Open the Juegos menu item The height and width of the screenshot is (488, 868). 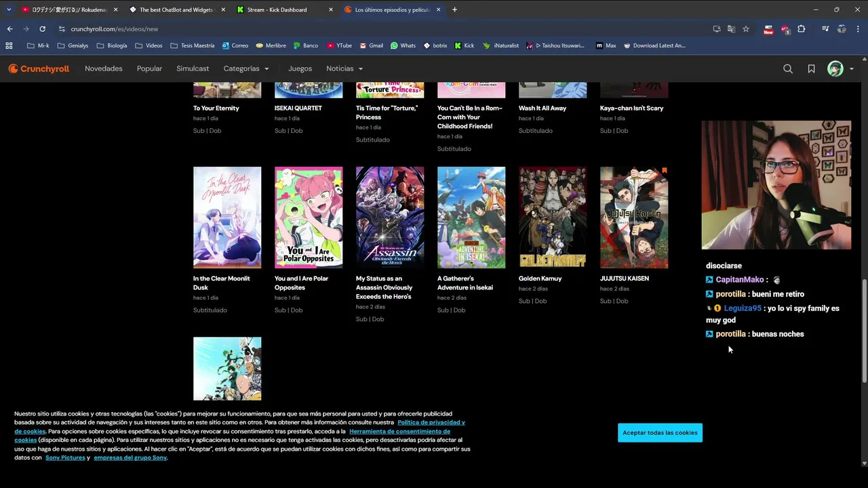300,68
